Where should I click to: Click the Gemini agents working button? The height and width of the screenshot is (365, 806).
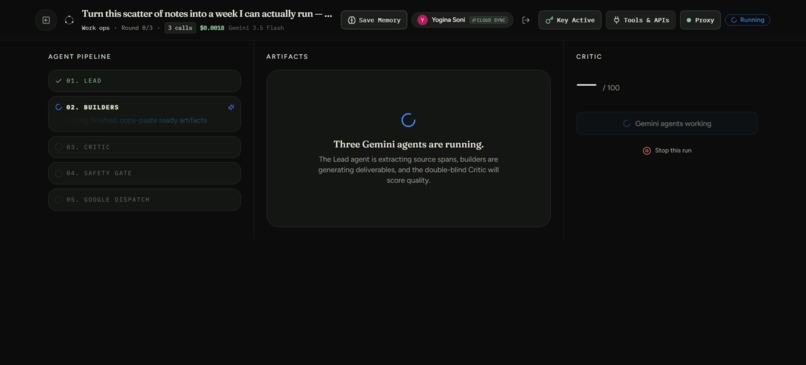click(667, 123)
